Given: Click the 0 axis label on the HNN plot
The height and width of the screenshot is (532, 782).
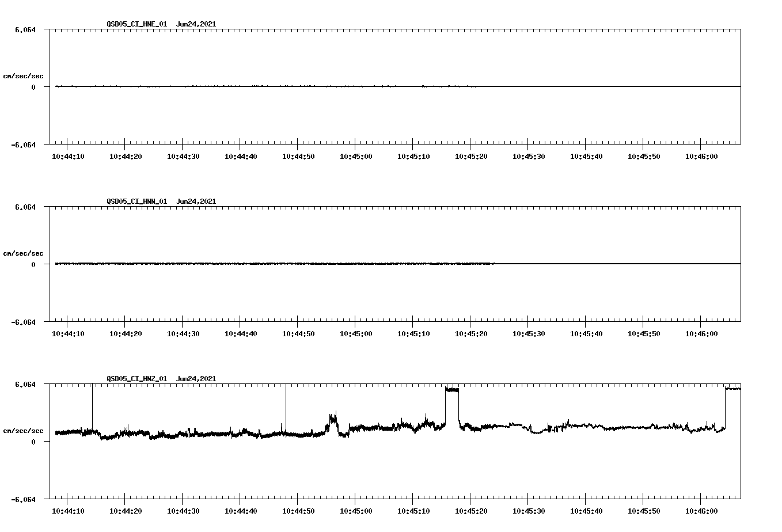Looking at the screenshot, I should [33, 264].
